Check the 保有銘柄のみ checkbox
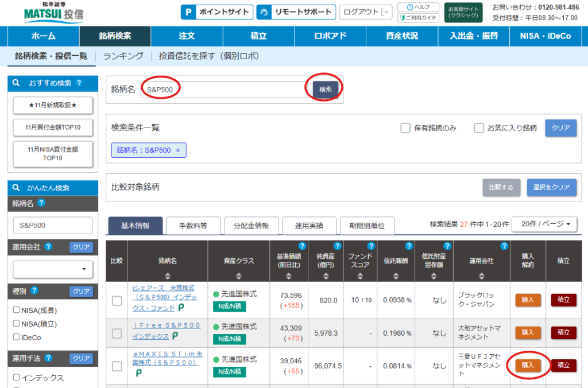 click(x=406, y=128)
